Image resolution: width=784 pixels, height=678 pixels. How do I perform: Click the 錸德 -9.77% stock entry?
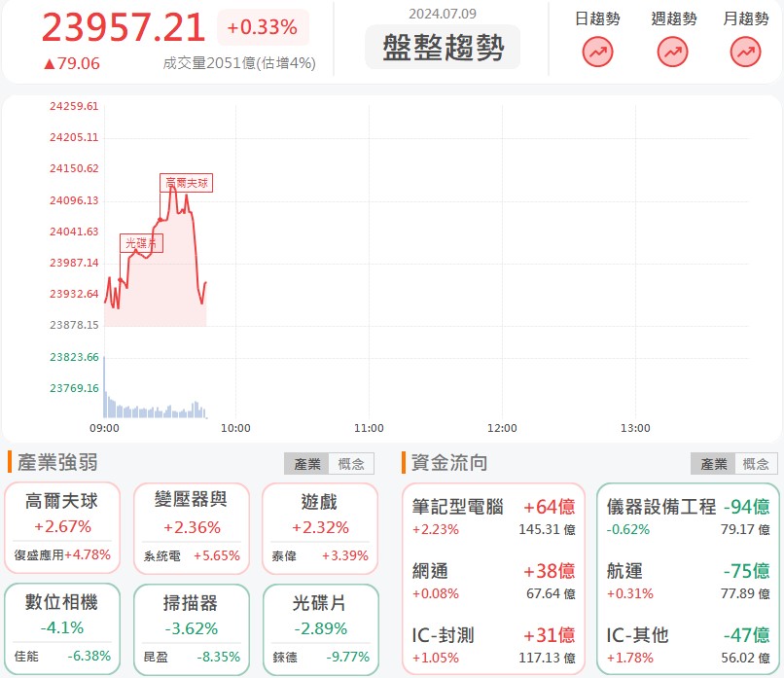320,657
